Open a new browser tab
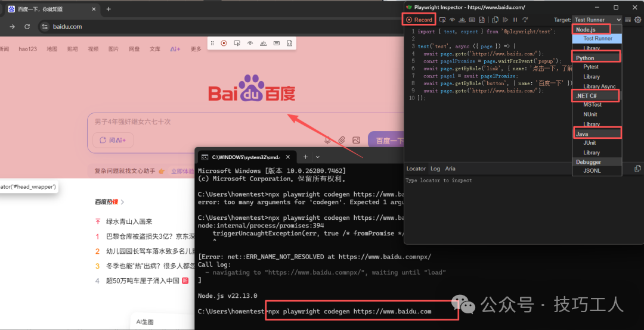644x330 pixels. (x=109, y=9)
